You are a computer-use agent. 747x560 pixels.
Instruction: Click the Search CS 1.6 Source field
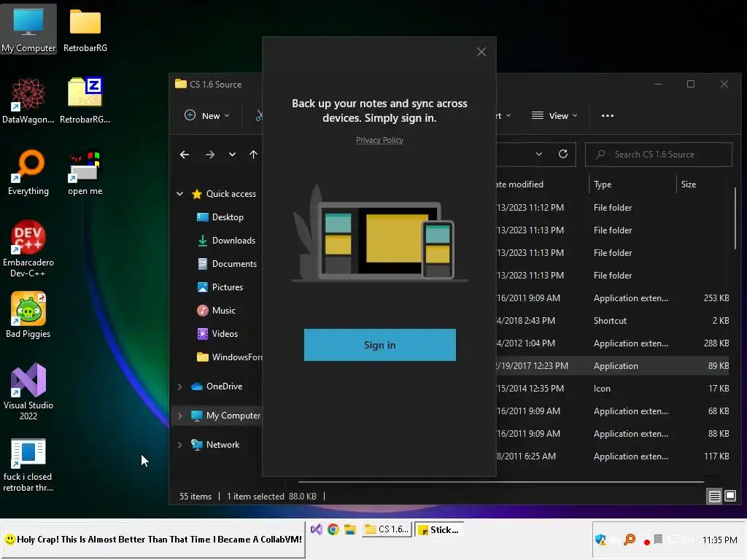[659, 155]
